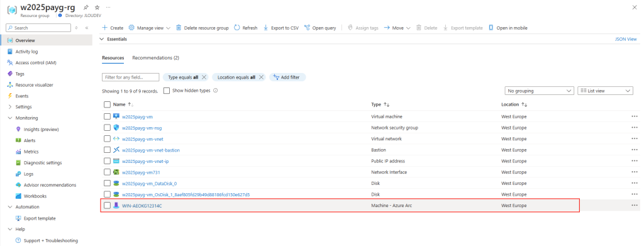Open the w2025payg-vm virtual machine link
644x246 pixels.
coord(137,116)
